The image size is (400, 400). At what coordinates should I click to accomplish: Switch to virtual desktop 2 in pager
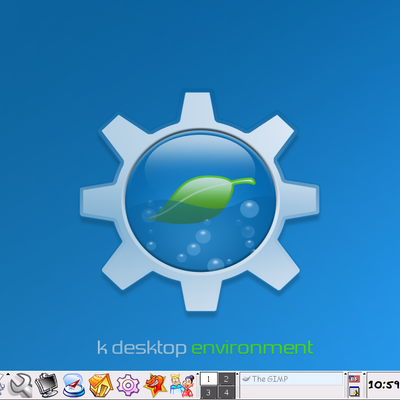tap(227, 379)
